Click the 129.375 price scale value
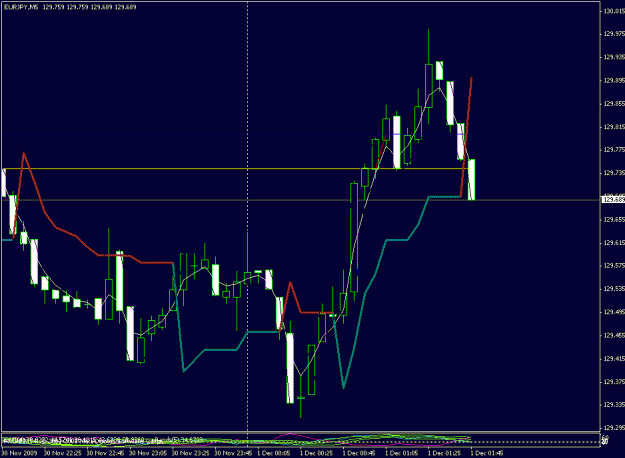The height and width of the screenshot is (458, 625). coord(614,382)
